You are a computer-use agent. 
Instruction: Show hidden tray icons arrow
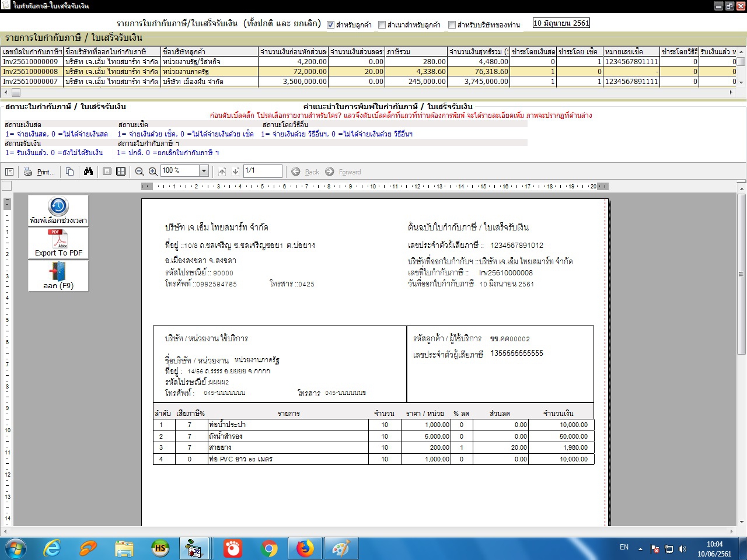tap(640, 548)
